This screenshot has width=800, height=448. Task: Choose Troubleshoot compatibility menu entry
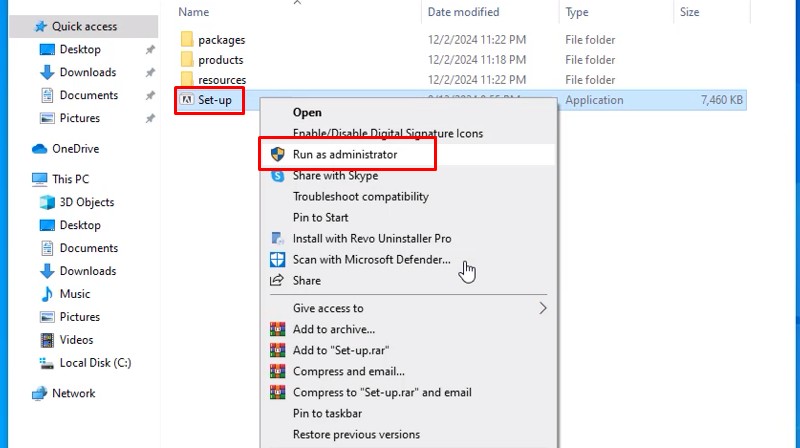pyautogui.click(x=361, y=197)
